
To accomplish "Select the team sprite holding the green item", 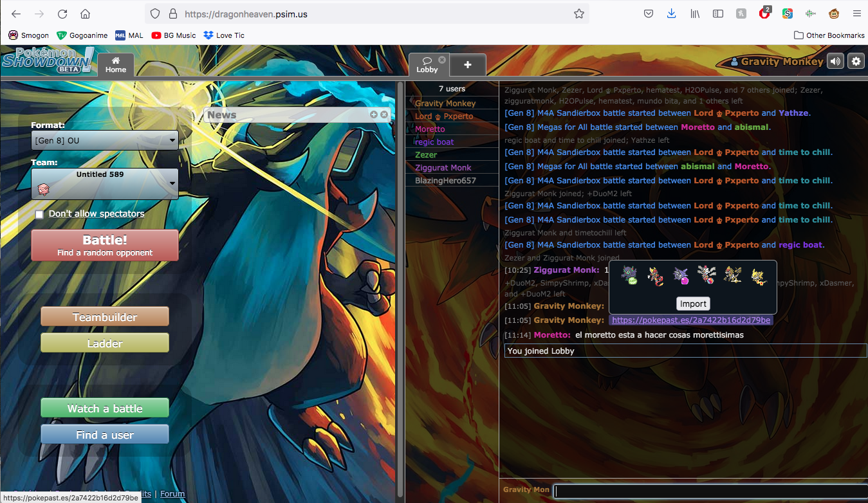I will point(629,276).
